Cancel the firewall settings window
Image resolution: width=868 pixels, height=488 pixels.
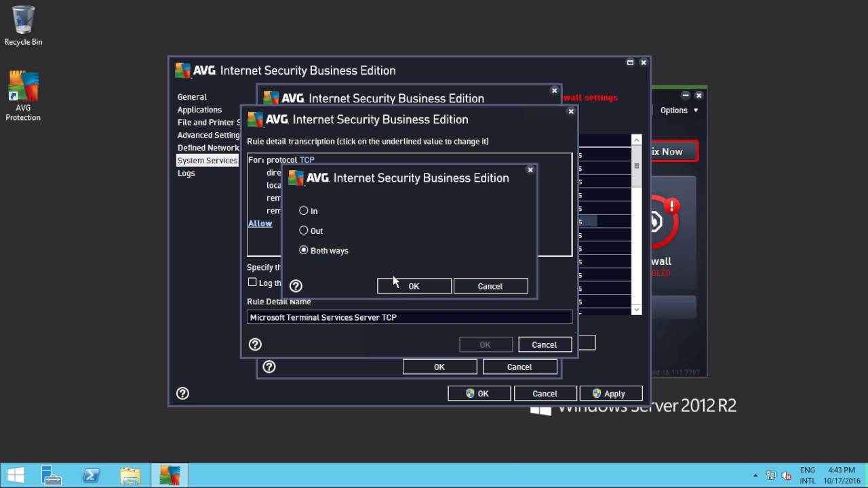[x=545, y=393]
